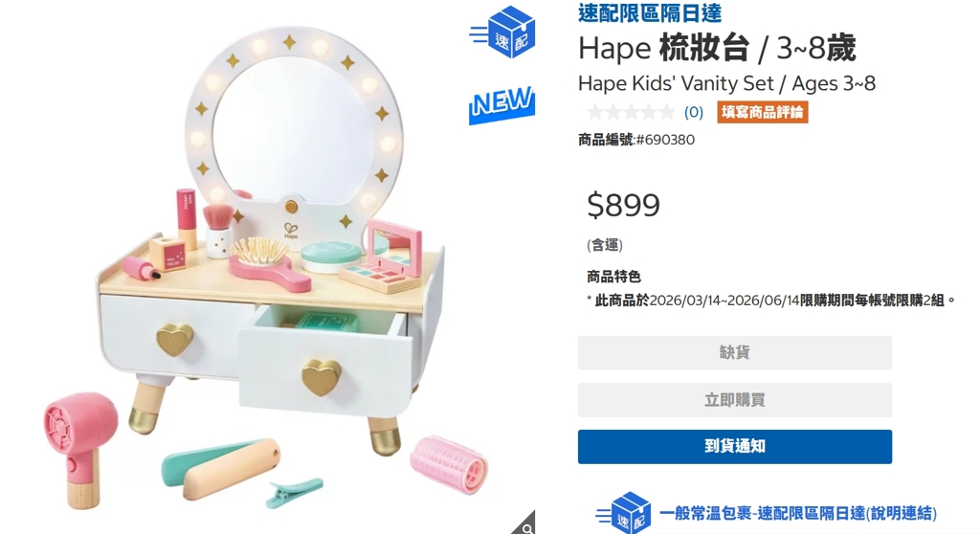Open the 一般常溫包裹-速配限區隔日達(說明連結) link

[x=798, y=514]
